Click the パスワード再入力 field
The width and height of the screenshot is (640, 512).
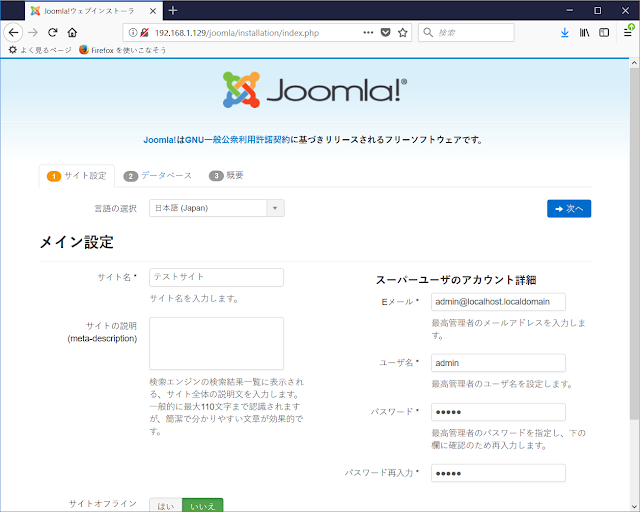(x=498, y=473)
